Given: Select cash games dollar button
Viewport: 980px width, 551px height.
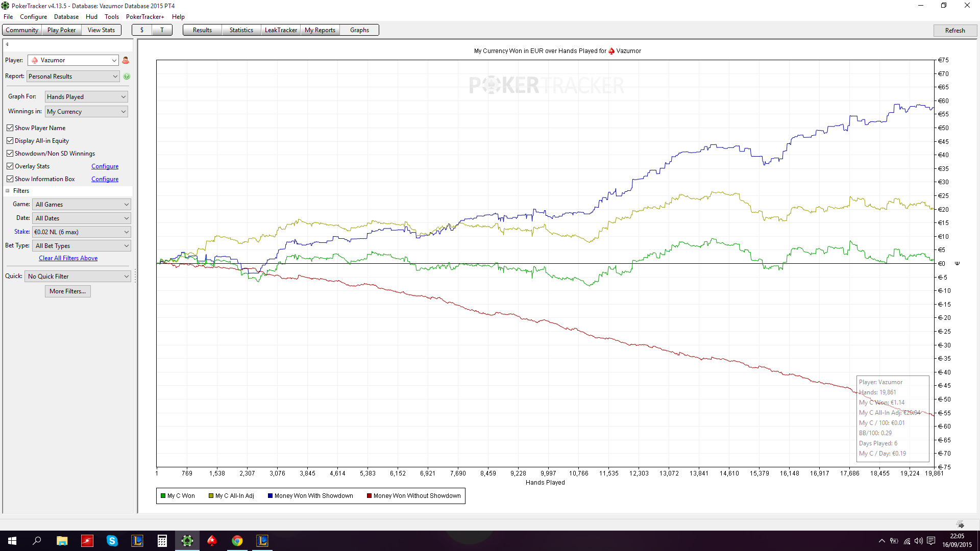Looking at the screenshot, I should click(x=142, y=30).
